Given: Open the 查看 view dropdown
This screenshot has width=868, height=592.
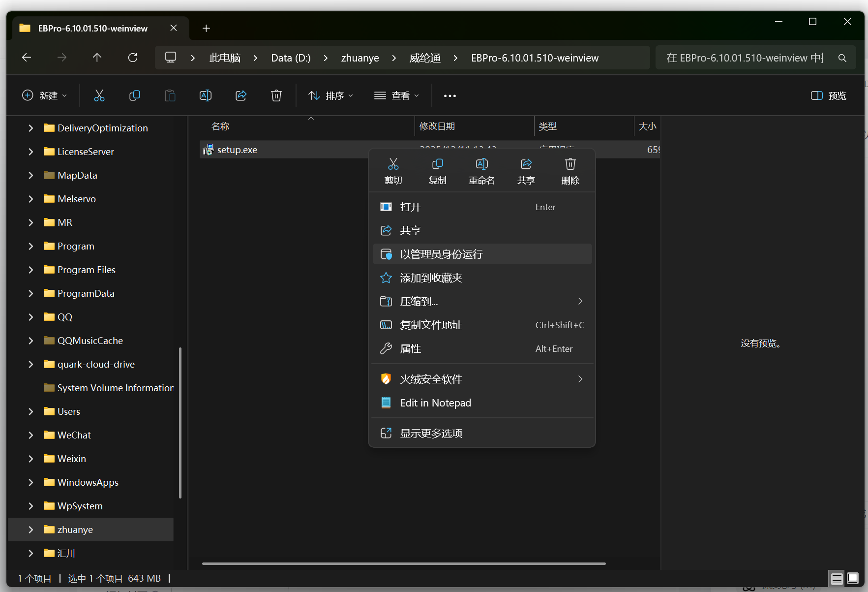Looking at the screenshot, I should tap(396, 95).
